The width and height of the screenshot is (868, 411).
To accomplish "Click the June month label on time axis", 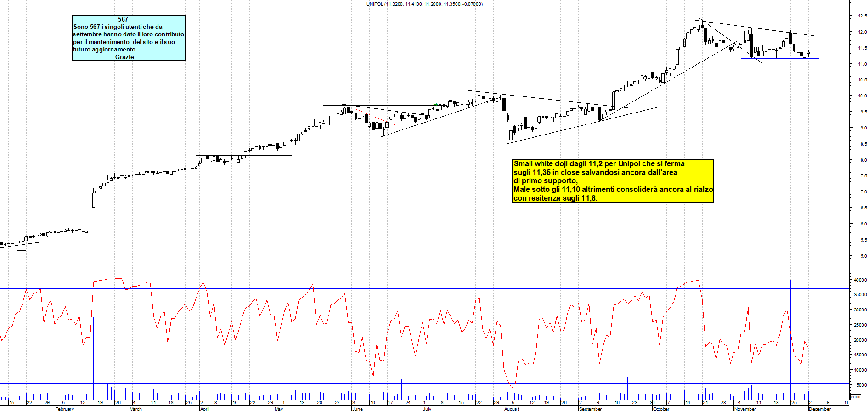I will (357, 409).
